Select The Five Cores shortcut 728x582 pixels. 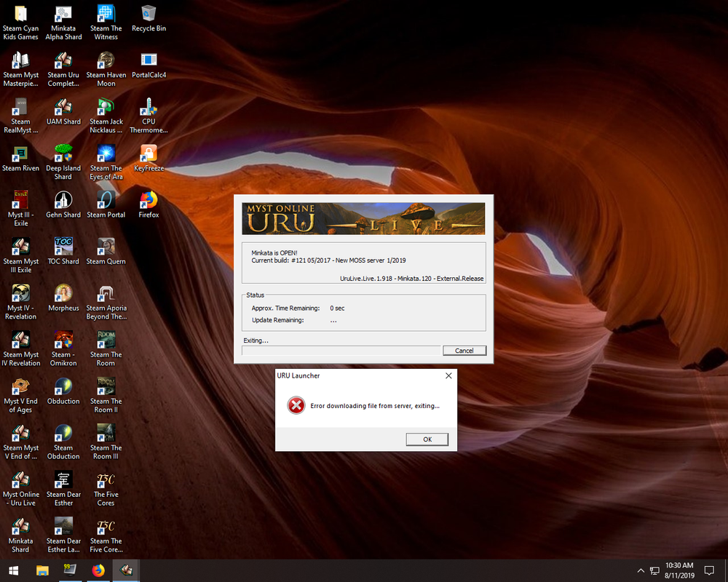click(x=106, y=489)
